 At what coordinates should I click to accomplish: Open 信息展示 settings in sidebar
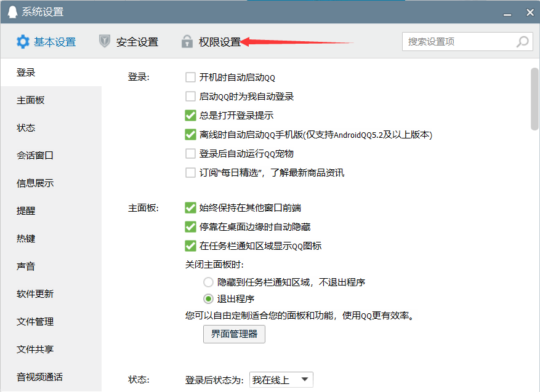51,183
